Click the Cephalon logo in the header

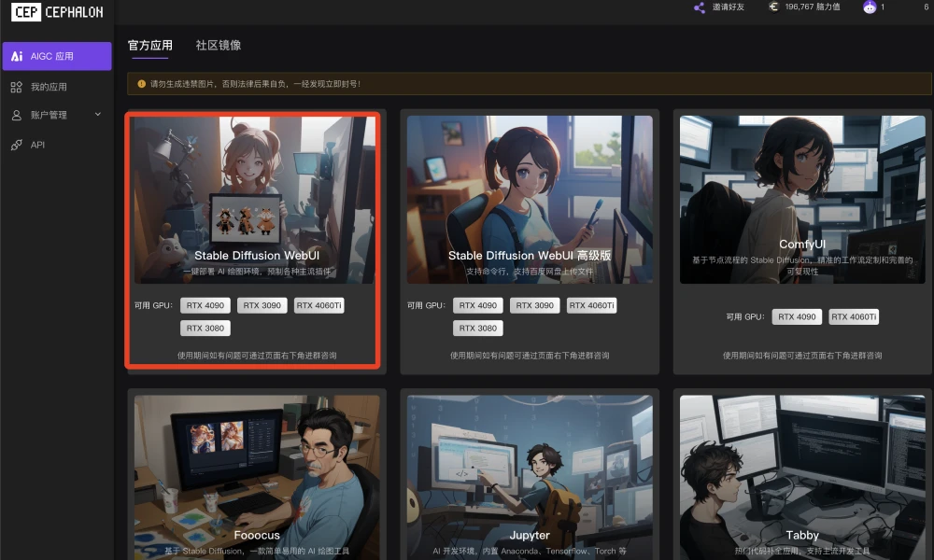pyautogui.click(x=57, y=12)
